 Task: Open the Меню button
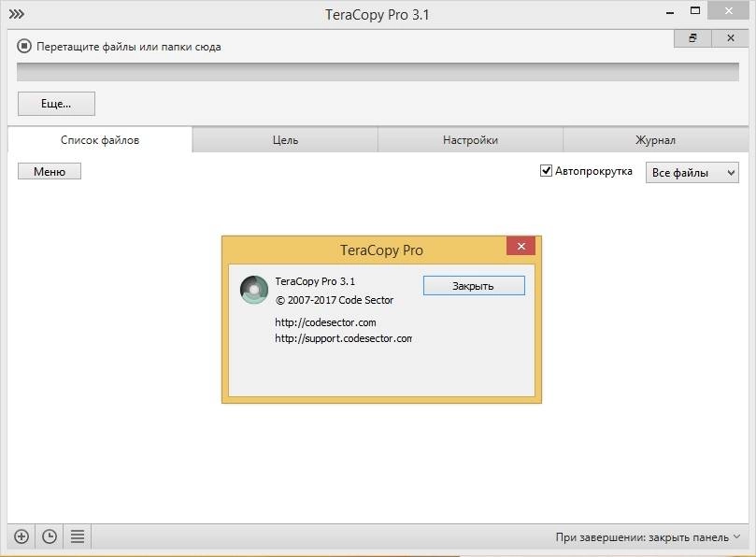[x=50, y=171]
